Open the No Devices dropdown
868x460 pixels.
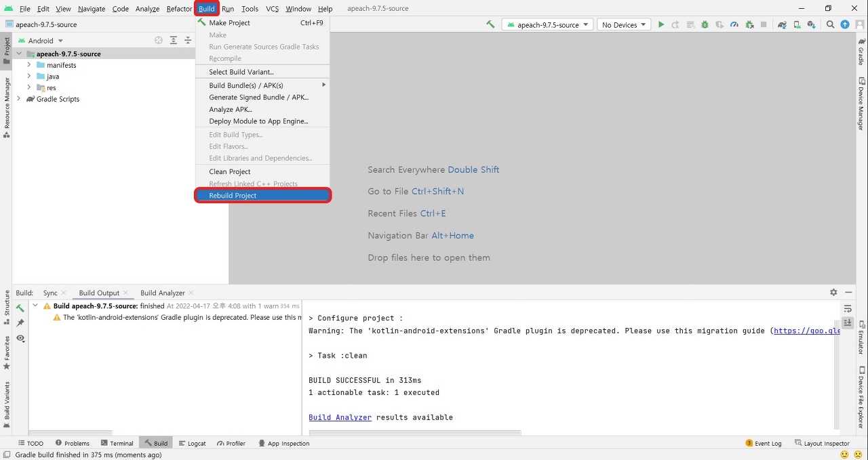pyautogui.click(x=624, y=24)
